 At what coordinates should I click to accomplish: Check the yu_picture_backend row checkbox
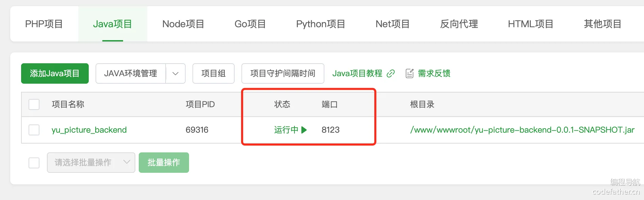(x=34, y=130)
